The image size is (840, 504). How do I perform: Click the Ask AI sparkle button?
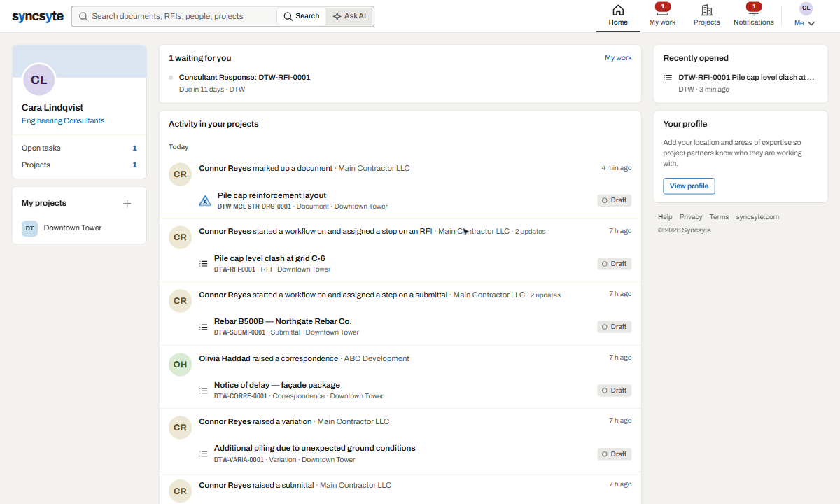point(350,16)
